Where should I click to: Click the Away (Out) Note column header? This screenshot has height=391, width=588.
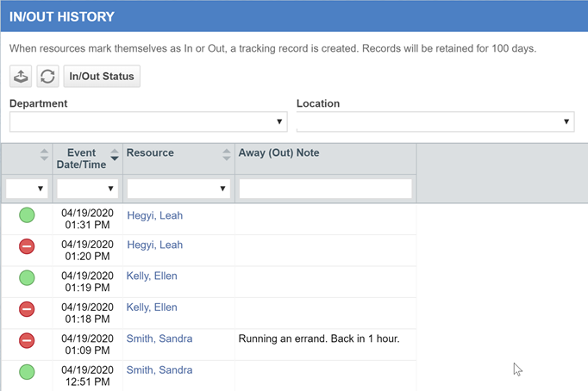[279, 152]
